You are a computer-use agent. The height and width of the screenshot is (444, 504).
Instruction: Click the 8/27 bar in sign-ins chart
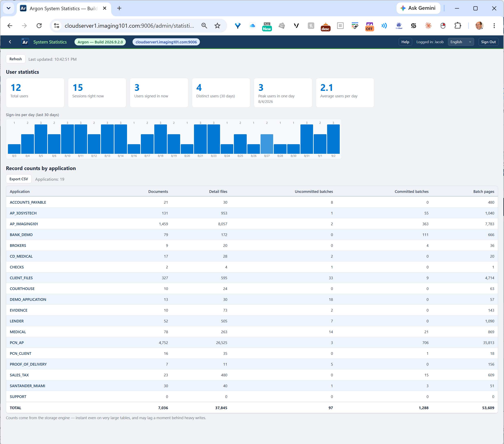(267, 144)
